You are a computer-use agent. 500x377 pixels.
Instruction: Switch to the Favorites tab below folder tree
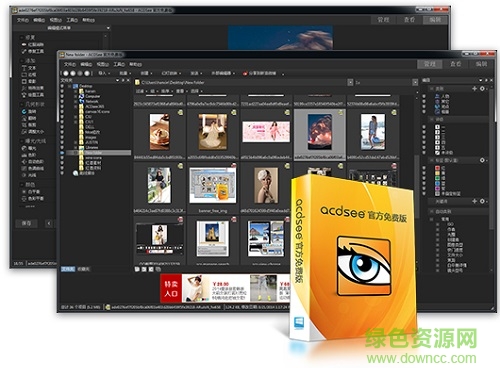tap(83, 269)
